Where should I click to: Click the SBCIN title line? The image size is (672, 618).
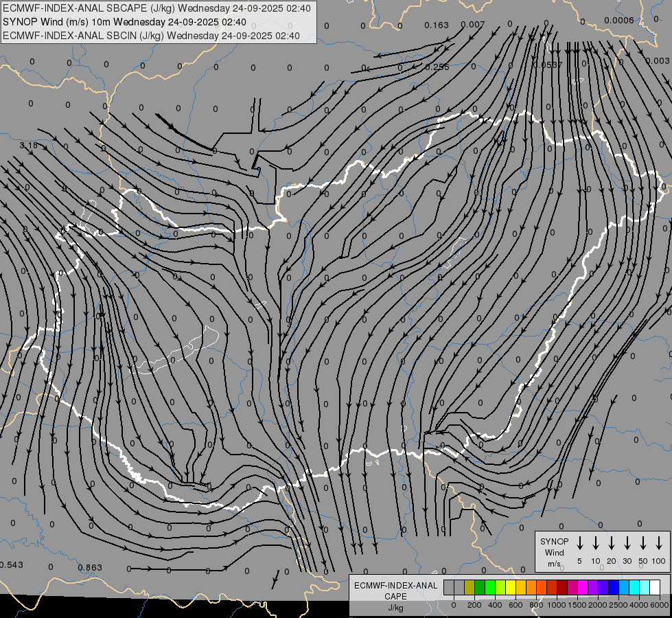click(151, 36)
